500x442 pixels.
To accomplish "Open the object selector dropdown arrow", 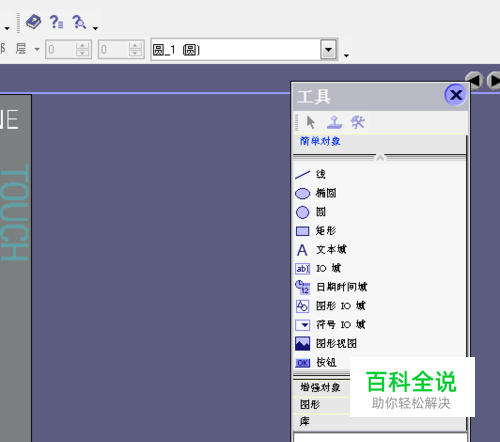I will coord(328,50).
